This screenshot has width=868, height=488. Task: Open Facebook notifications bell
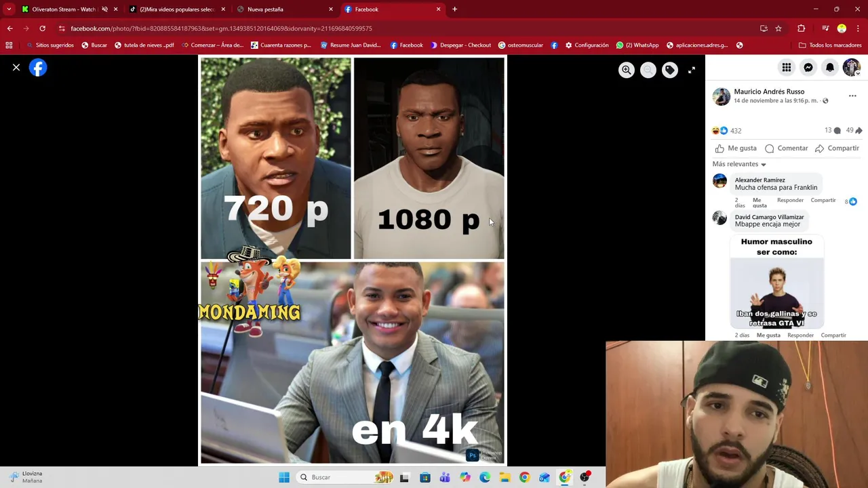[830, 67]
